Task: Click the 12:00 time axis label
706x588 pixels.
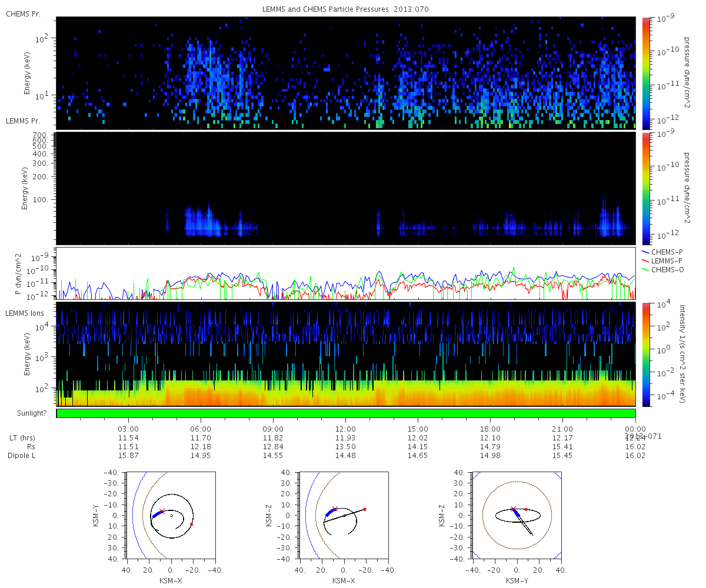Action: click(345, 429)
